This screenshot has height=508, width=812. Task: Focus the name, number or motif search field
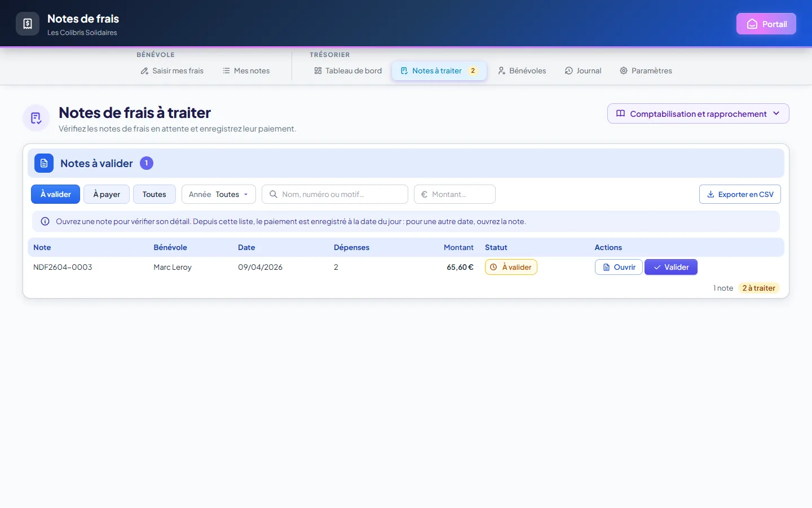tap(335, 194)
